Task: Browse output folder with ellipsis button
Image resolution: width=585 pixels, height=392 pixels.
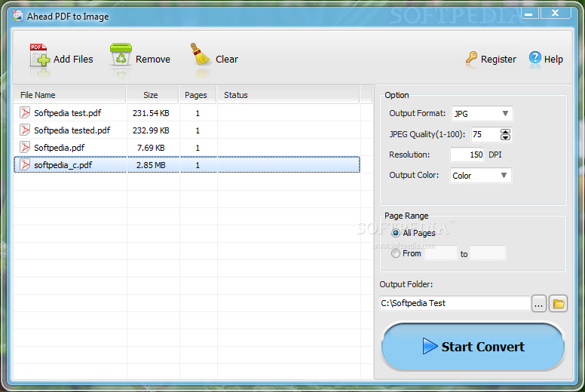Action: [539, 304]
